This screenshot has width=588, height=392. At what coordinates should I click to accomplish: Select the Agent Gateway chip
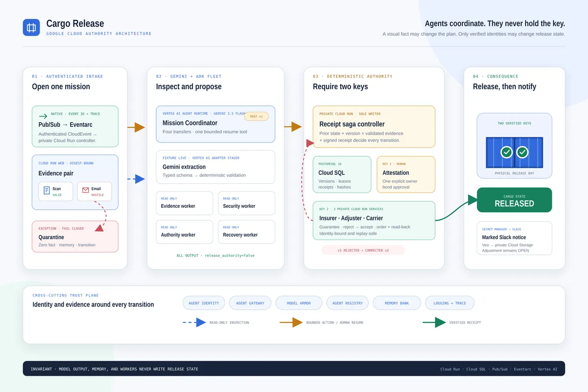click(250, 303)
